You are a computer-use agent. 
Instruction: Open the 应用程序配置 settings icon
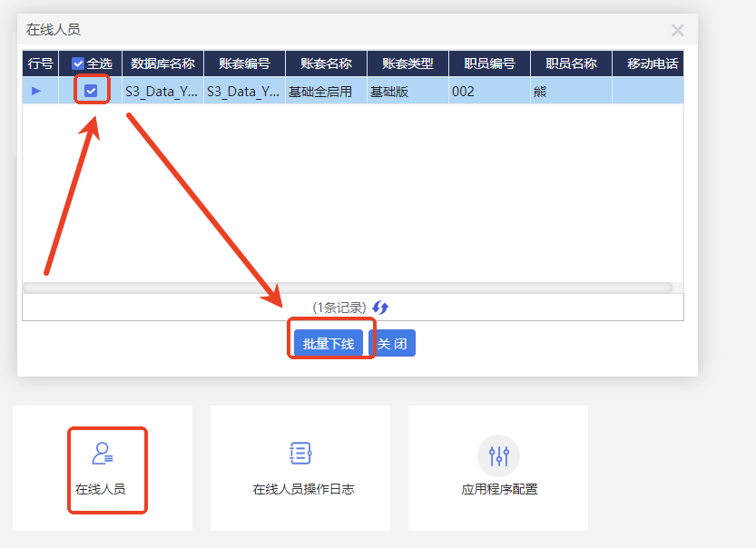[497, 468]
